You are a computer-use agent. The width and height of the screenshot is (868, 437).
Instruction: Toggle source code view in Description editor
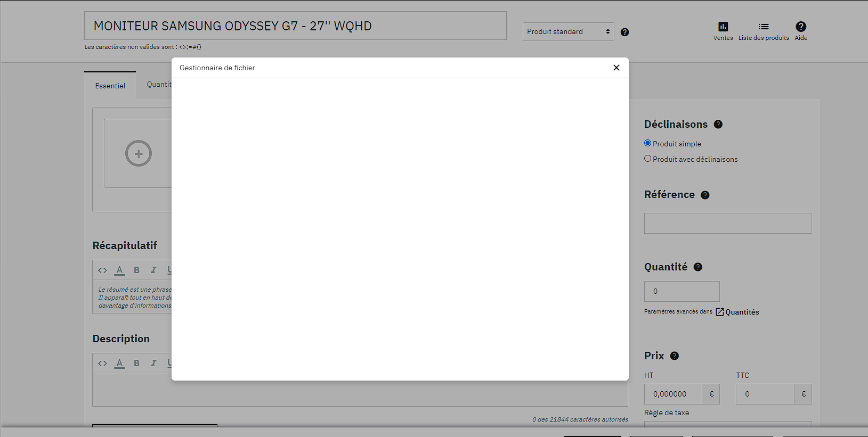click(x=103, y=364)
